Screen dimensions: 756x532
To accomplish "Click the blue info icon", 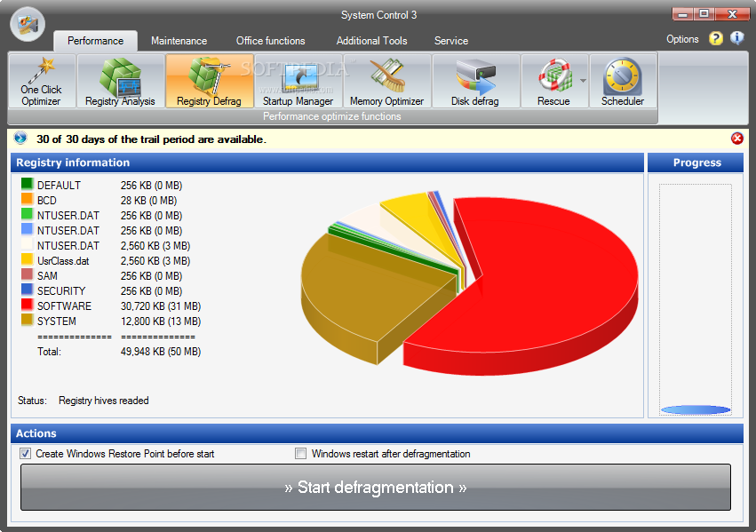I will [736, 38].
